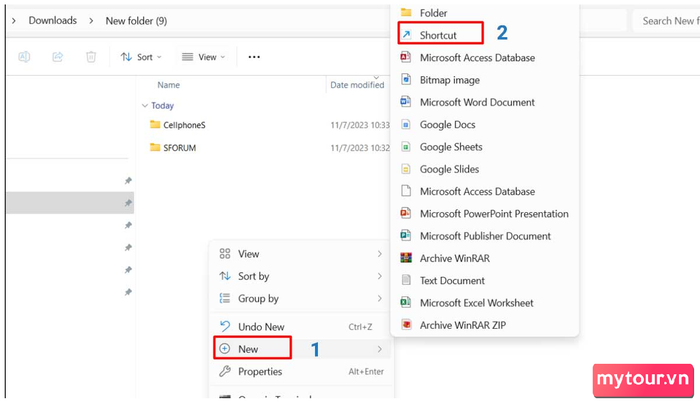Expand the chevron after Downloads breadcrumb
The width and height of the screenshot is (700, 405).
tap(91, 21)
